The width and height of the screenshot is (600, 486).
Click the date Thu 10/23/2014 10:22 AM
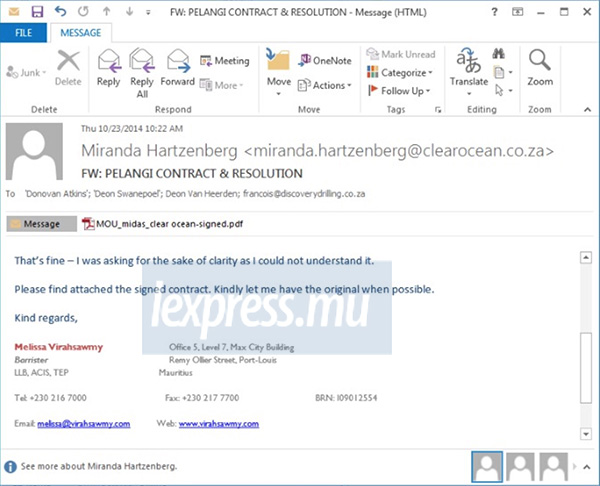[132, 129]
